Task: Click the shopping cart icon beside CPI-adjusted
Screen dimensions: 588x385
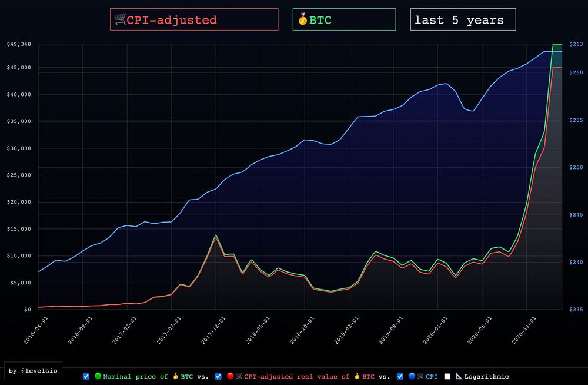Action: 120,19
